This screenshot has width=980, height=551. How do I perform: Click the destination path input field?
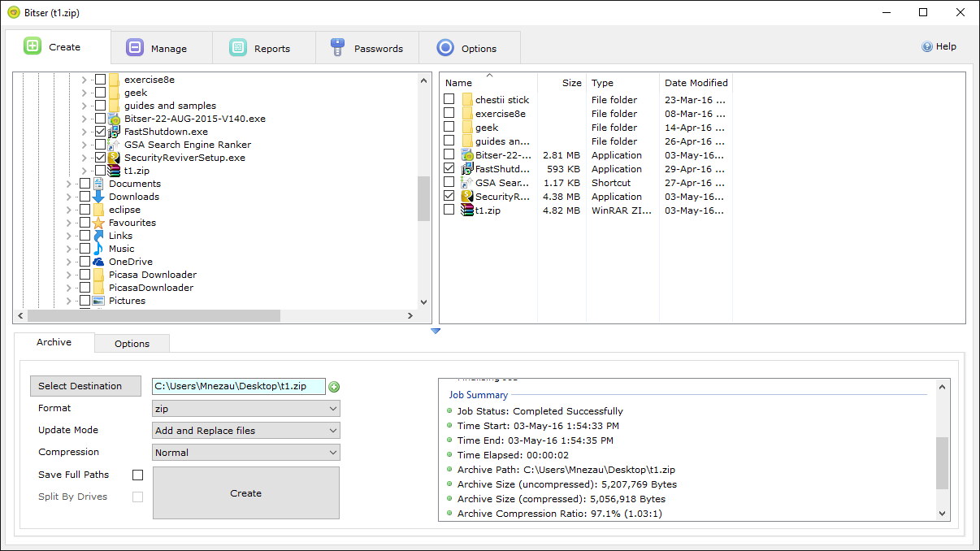point(240,386)
